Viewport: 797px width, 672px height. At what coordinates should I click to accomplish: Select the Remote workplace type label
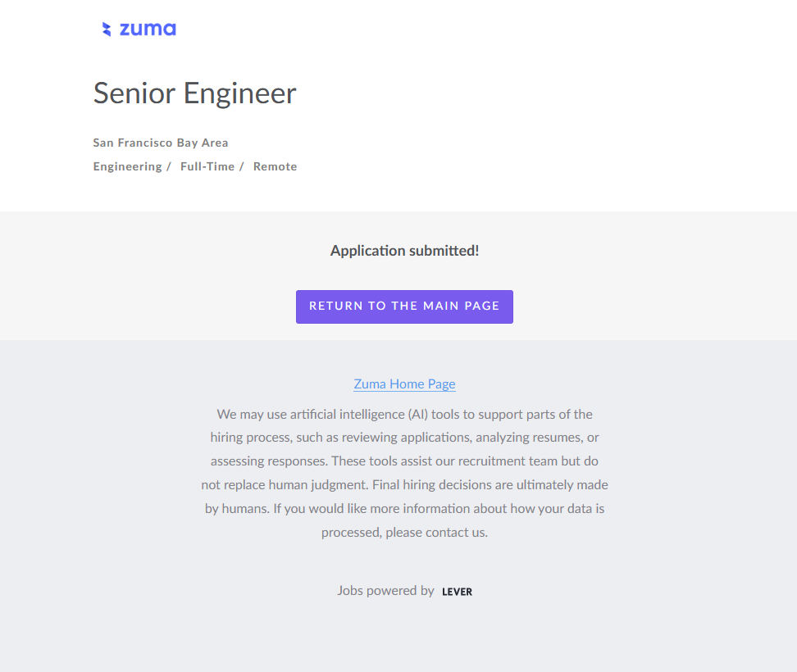[x=275, y=166]
